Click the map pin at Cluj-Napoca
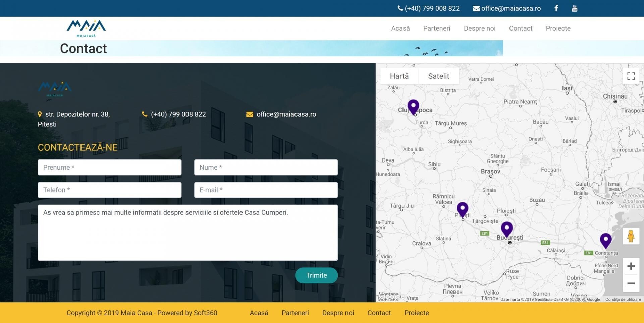This screenshot has width=644, height=323. (x=413, y=106)
